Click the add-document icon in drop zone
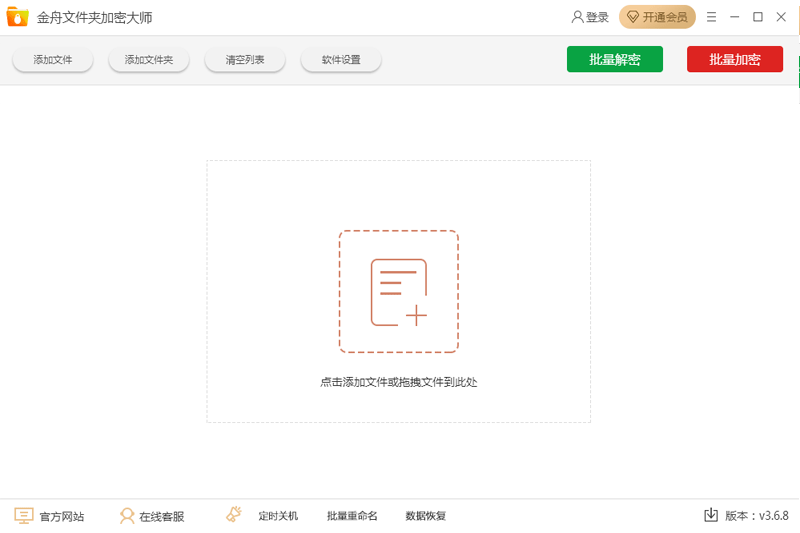This screenshot has width=800, height=533. pos(398,292)
